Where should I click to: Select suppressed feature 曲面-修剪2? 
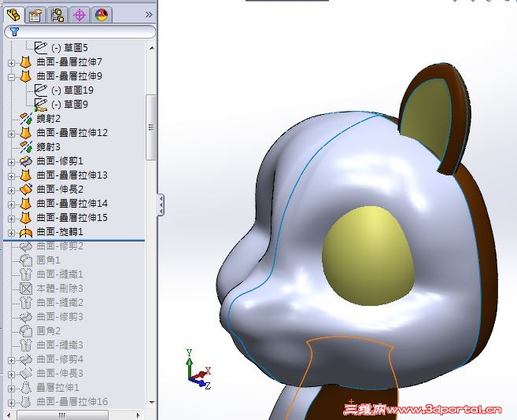click(60, 246)
